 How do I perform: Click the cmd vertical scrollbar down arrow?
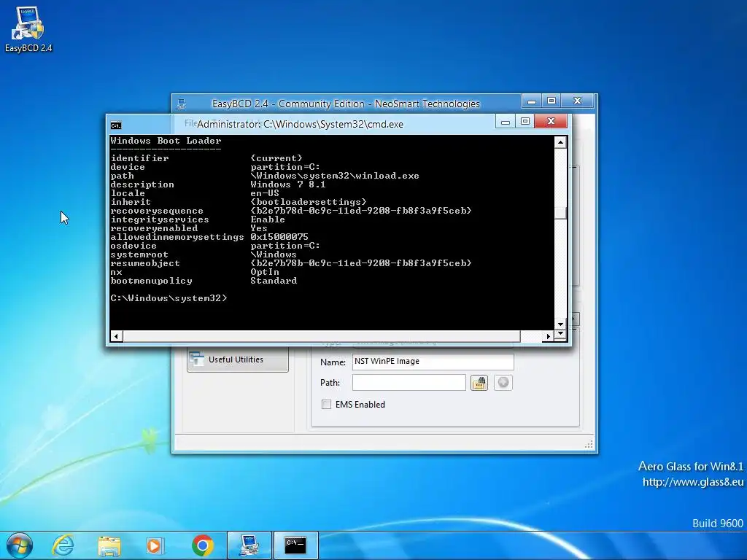pyautogui.click(x=560, y=324)
